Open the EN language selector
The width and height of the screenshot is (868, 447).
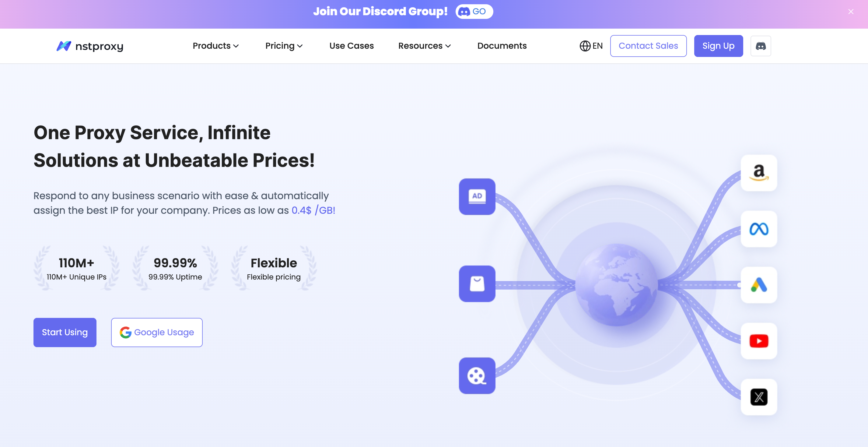(591, 46)
